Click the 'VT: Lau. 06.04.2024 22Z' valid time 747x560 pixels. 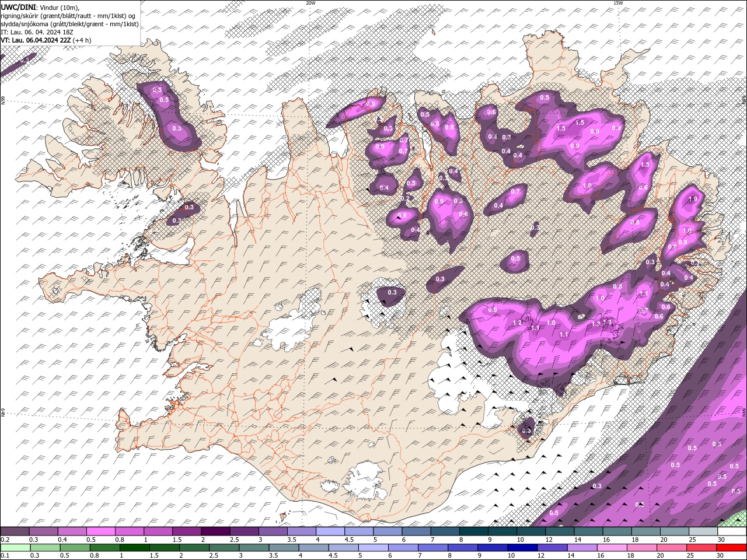point(36,40)
